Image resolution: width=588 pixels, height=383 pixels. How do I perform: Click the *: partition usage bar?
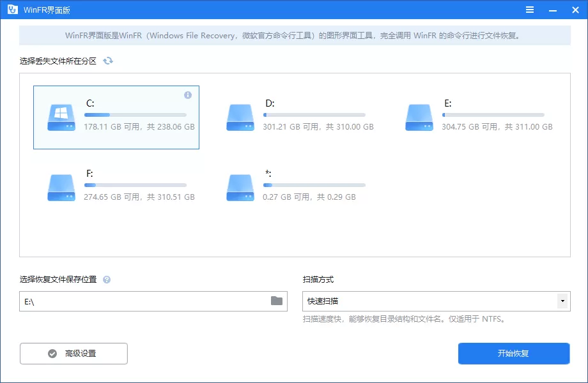coord(314,185)
